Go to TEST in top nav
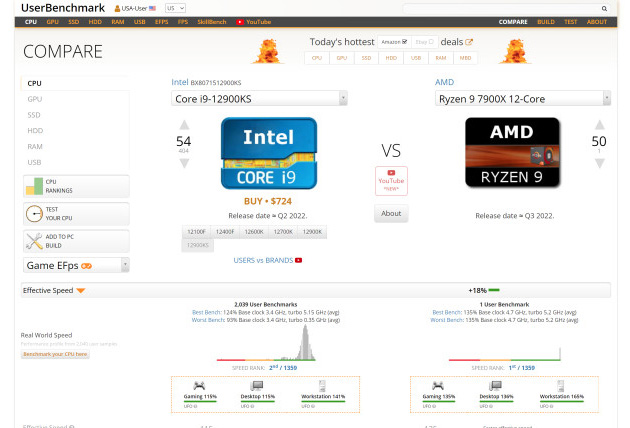Screen dimensions: 630x428 tap(571, 22)
